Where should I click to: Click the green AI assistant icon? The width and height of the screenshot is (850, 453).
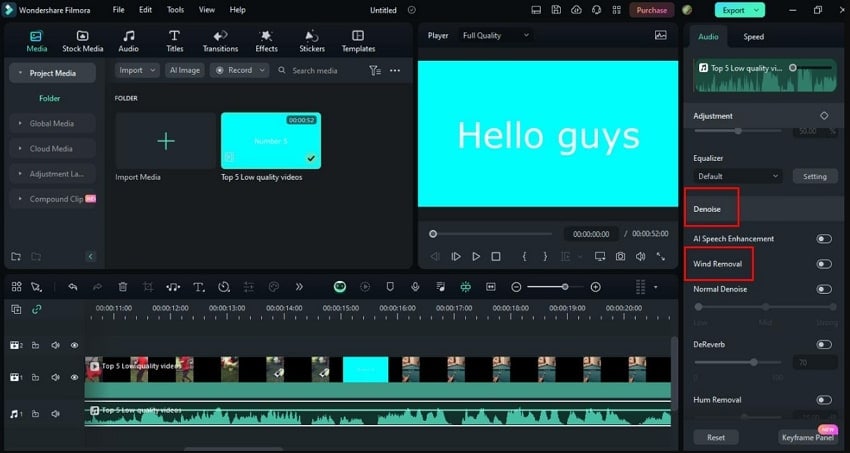pos(340,287)
